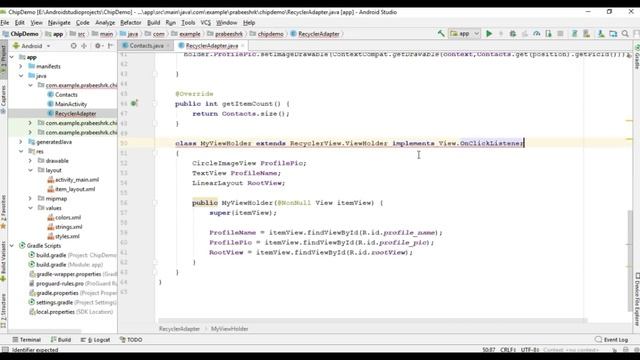Select activity_main.xml in layout folder
Image resolution: width=640 pixels, height=360 pixels.
tap(77, 180)
